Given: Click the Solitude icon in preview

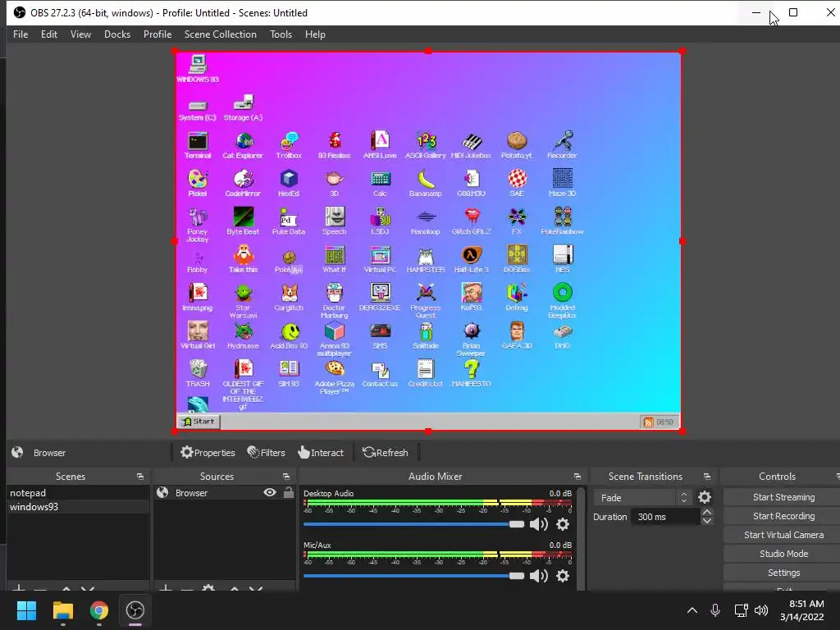Looking at the screenshot, I should click(426, 331).
